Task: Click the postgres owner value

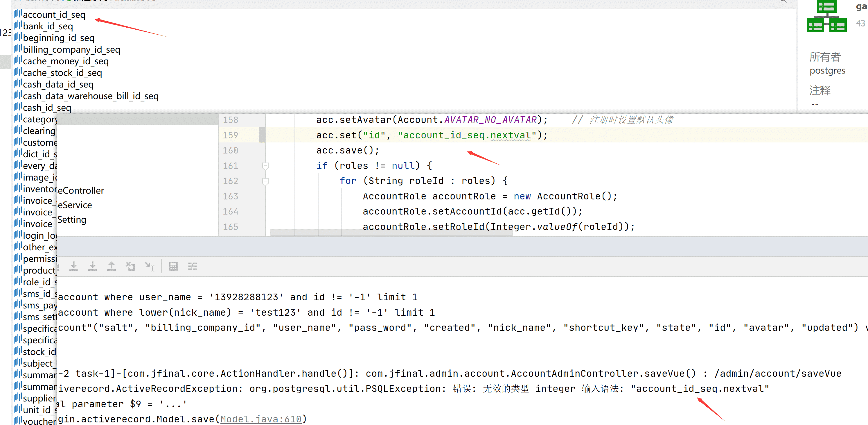Action: click(x=827, y=71)
